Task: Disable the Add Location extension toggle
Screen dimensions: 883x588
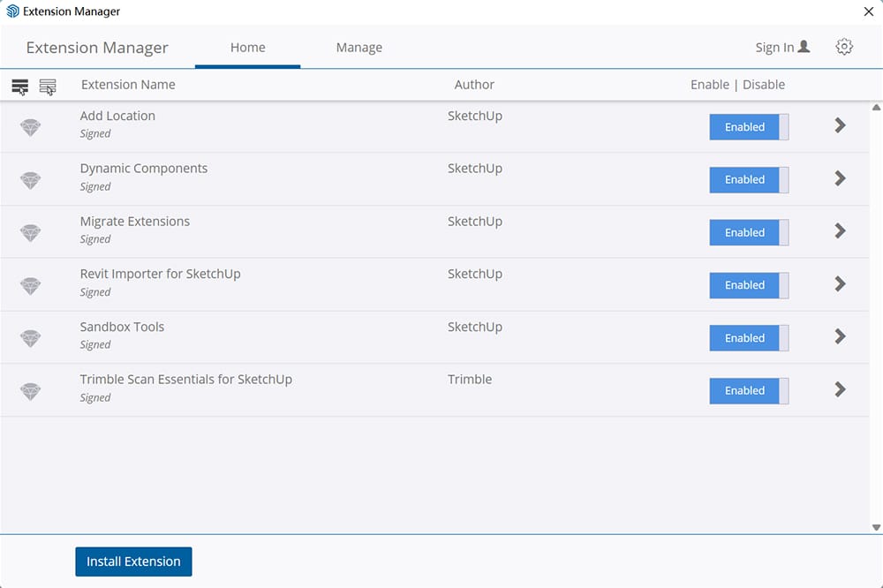Action: (x=749, y=127)
